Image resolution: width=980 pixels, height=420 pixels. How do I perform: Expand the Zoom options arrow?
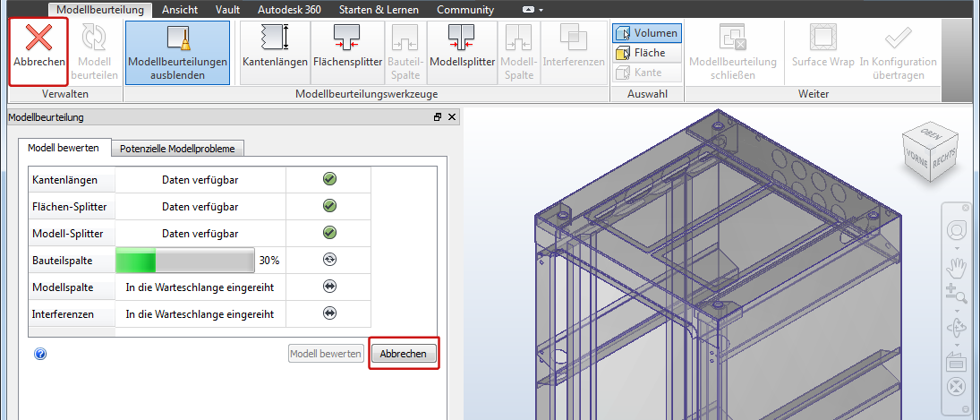tap(956, 310)
